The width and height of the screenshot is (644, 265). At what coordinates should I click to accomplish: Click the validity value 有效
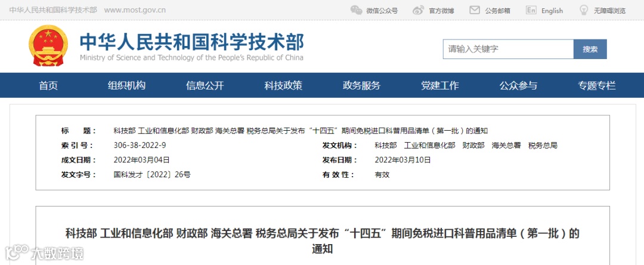[382, 175]
